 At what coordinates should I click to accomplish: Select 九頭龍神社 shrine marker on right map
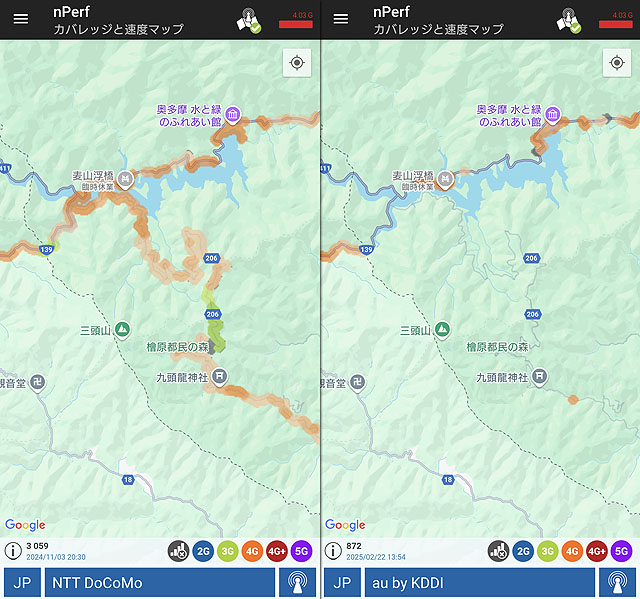540,376
